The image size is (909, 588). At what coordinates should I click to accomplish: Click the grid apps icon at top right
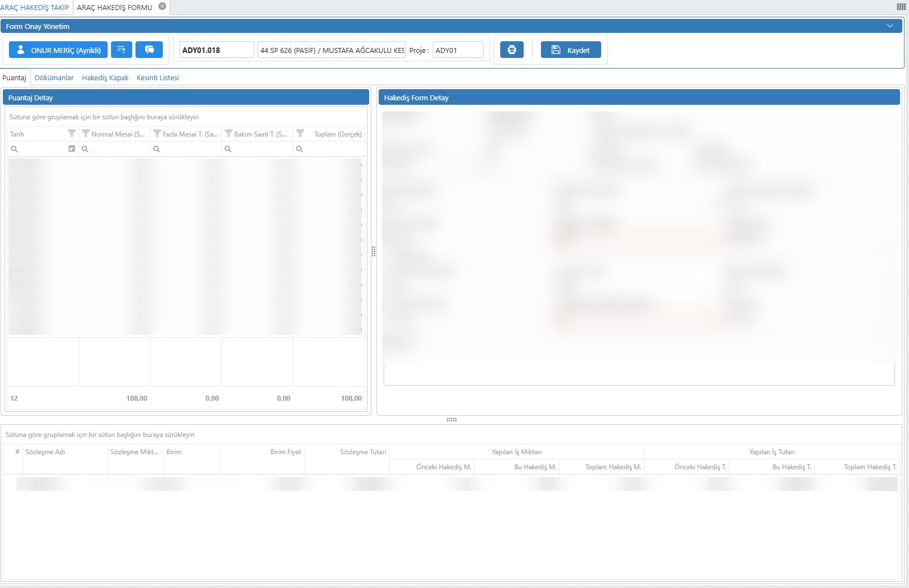(901, 7)
